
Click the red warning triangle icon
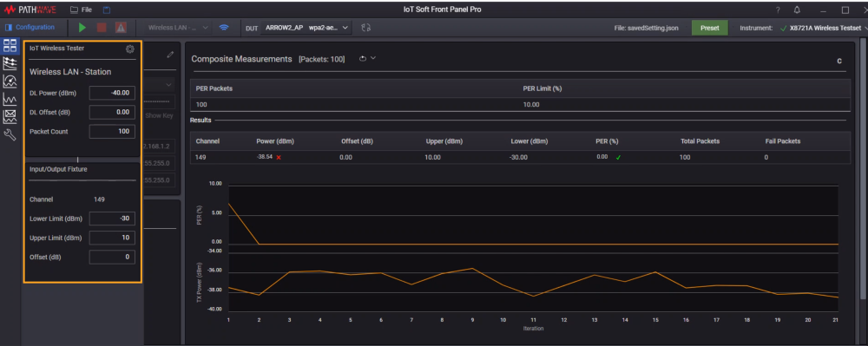click(x=121, y=28)
